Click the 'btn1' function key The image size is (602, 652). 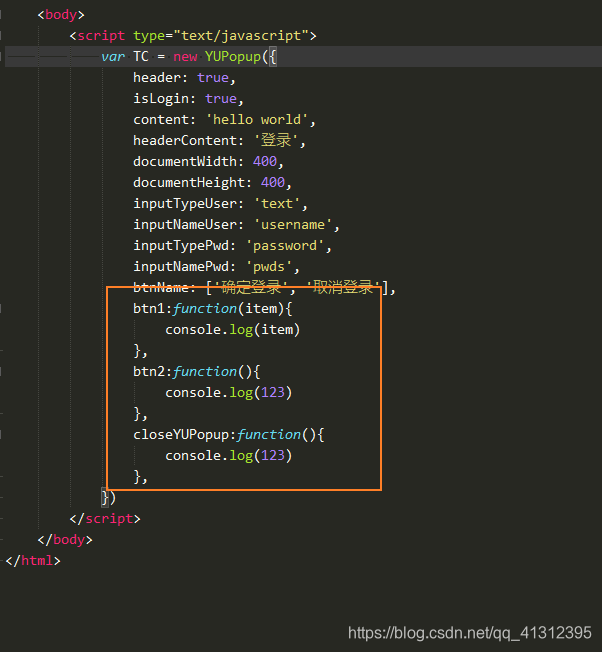tap(149, 309)
